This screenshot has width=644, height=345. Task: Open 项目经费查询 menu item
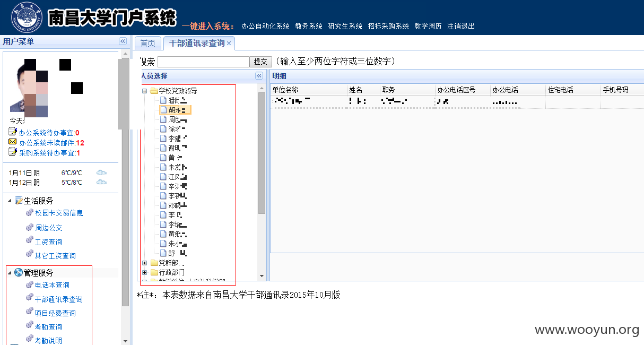click(55, 313)
